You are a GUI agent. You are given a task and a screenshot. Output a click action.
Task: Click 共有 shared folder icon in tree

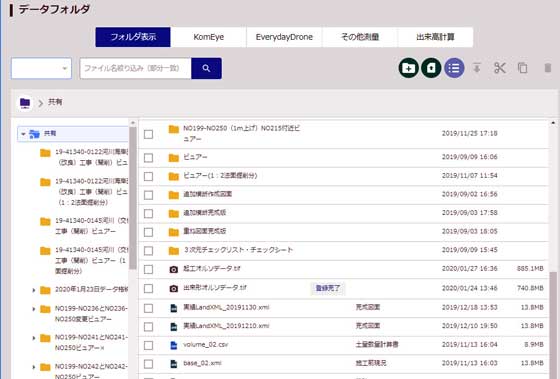point(34,134)
